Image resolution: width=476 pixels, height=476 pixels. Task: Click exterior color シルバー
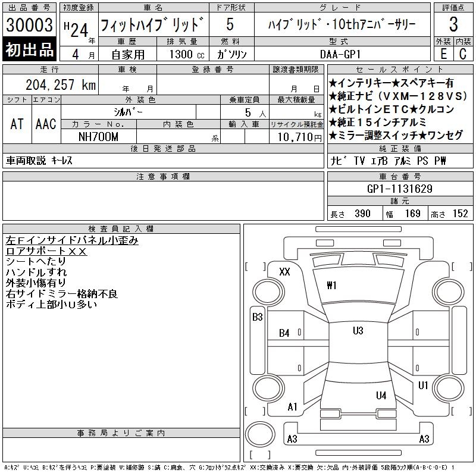(128, 112)
